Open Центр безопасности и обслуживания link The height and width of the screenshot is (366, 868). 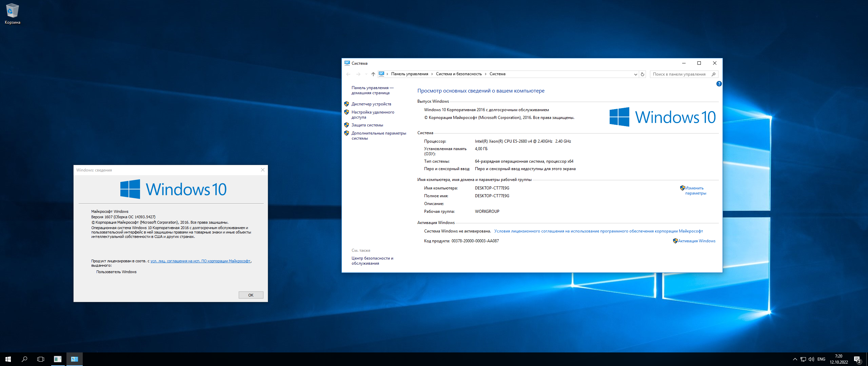pos(372,261)
